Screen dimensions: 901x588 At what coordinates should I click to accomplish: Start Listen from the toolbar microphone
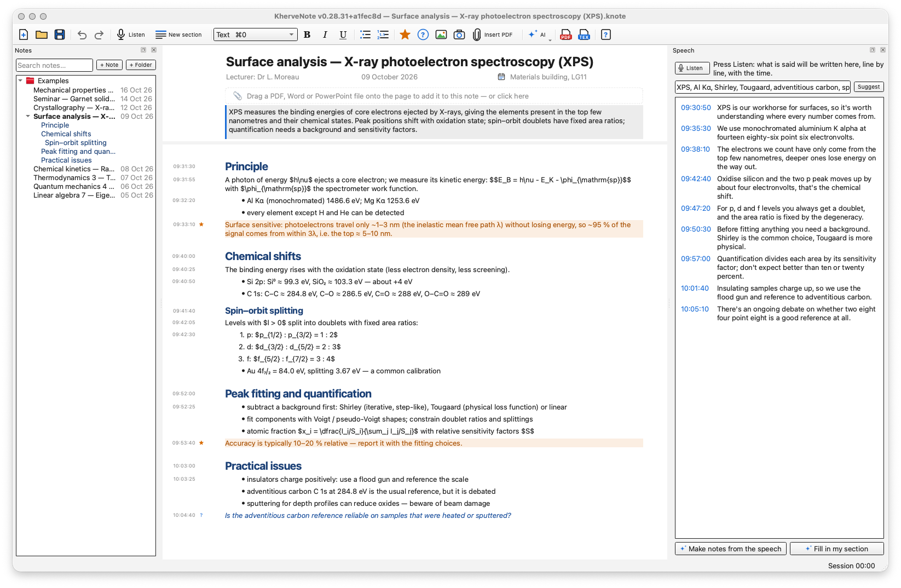coord(131,34)
